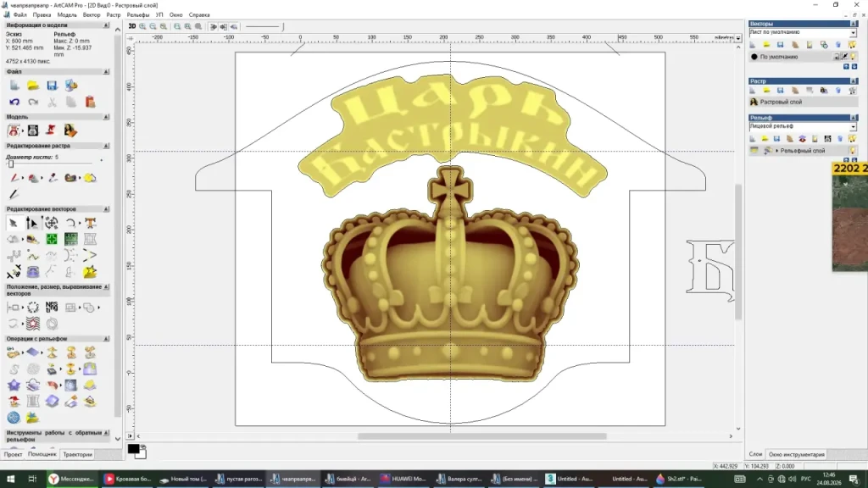Adjust the Диаметр кисти slider handle
The image size is (868, 488).
(11, 164)
